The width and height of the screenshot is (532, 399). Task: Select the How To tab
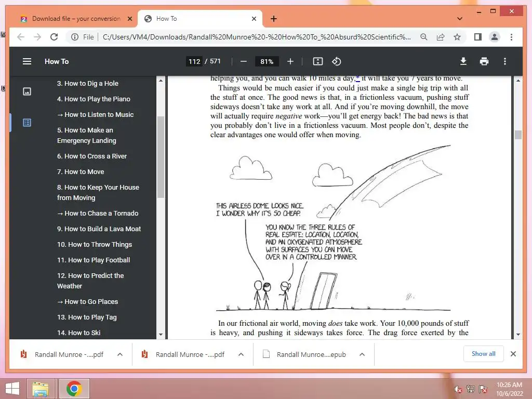pyautogui.click(x=200, y=19)
